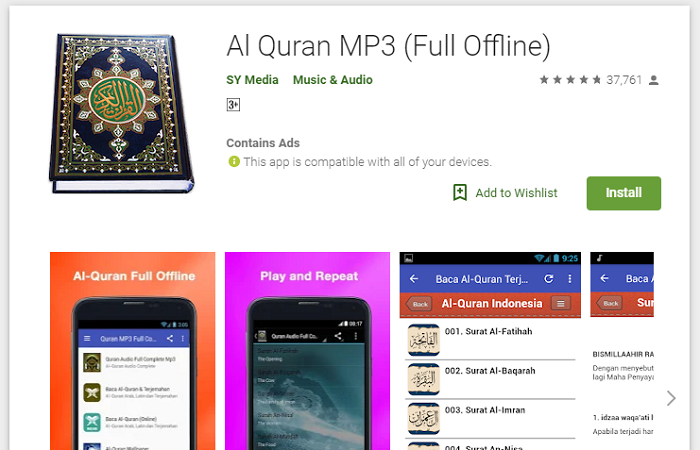The image size is (700, 450).
Task: Click the refresh icon in Baca Al-Quran screenshot
Action: (549, 279)
